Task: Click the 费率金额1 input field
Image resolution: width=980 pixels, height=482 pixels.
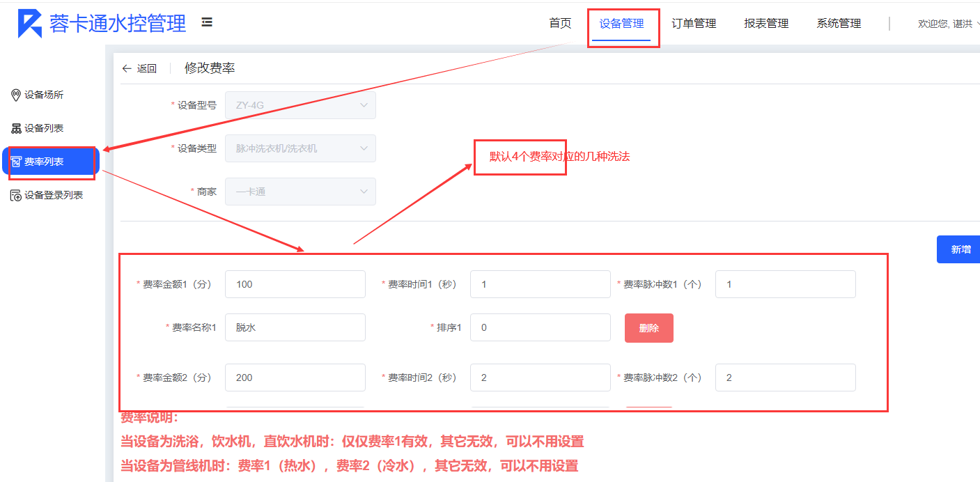Action: [295, 284]
